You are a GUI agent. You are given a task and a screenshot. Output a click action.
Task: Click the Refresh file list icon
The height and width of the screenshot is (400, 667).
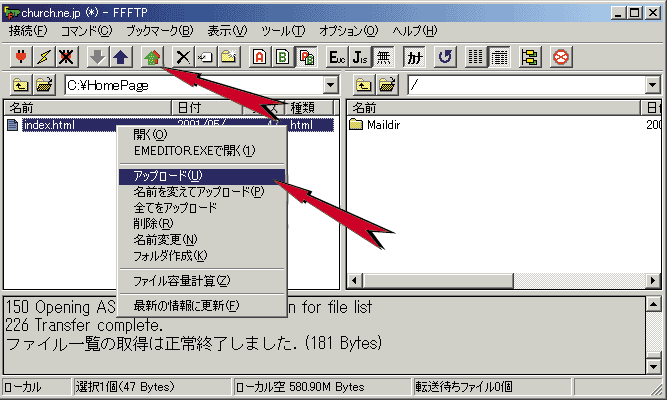pyautogui.click(x=445, y=57)
